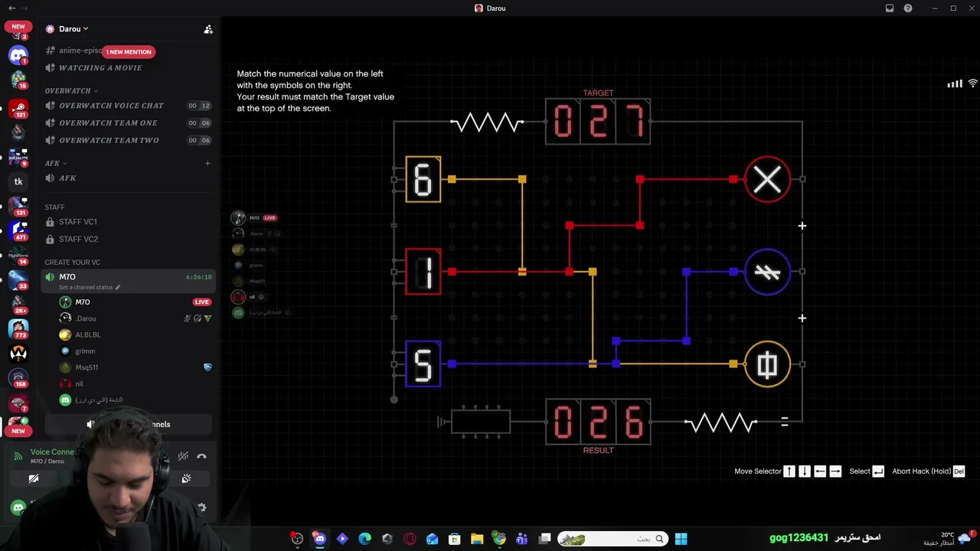
Task: Click the Abort Hack Del key
Action: pos(959,471)
